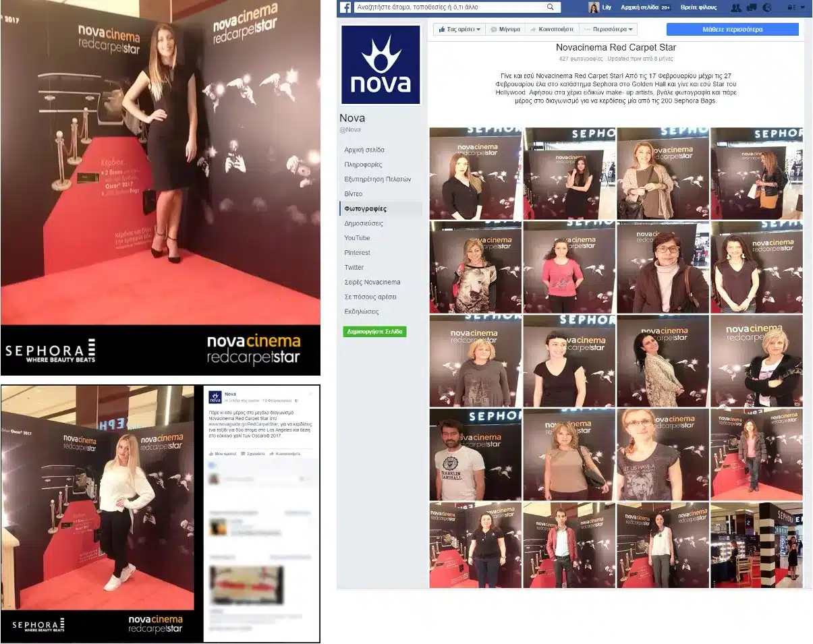Open photo of man in red jacket

(x=569, y=545)
